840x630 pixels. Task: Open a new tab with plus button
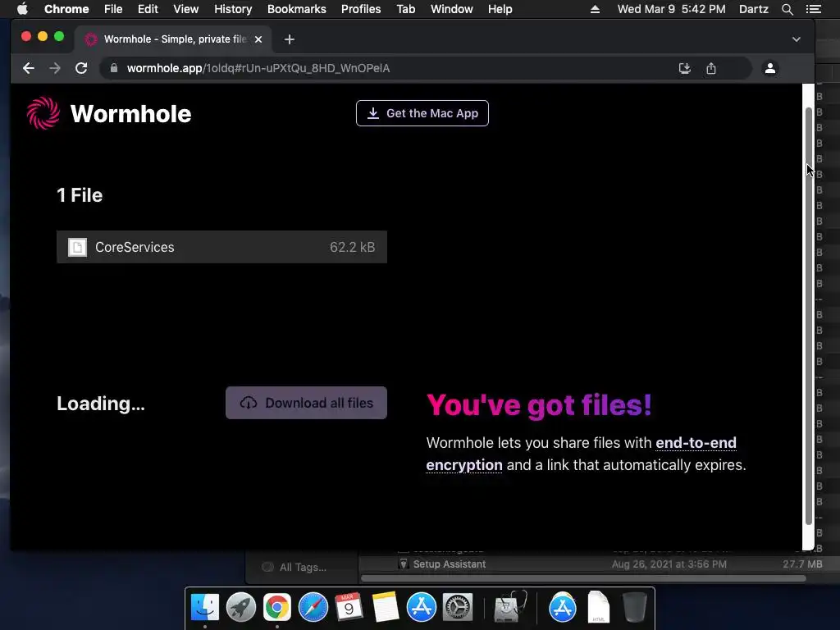[x=290, y=39]
